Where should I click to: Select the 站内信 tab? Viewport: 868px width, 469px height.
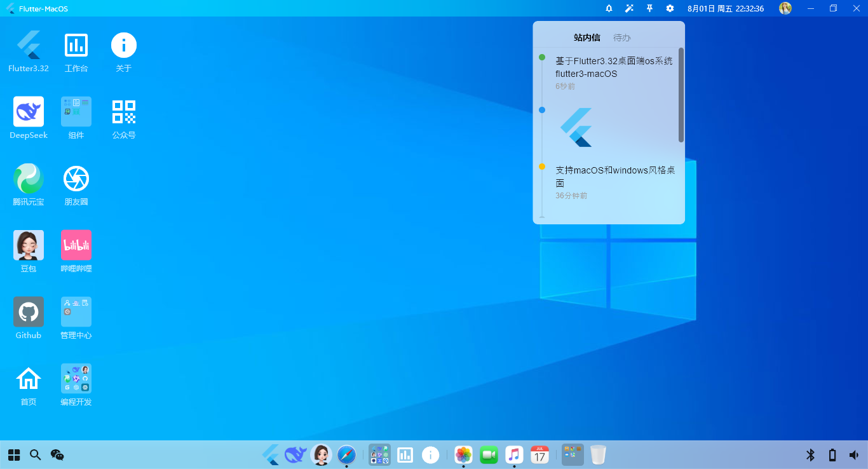coord(587,37)
